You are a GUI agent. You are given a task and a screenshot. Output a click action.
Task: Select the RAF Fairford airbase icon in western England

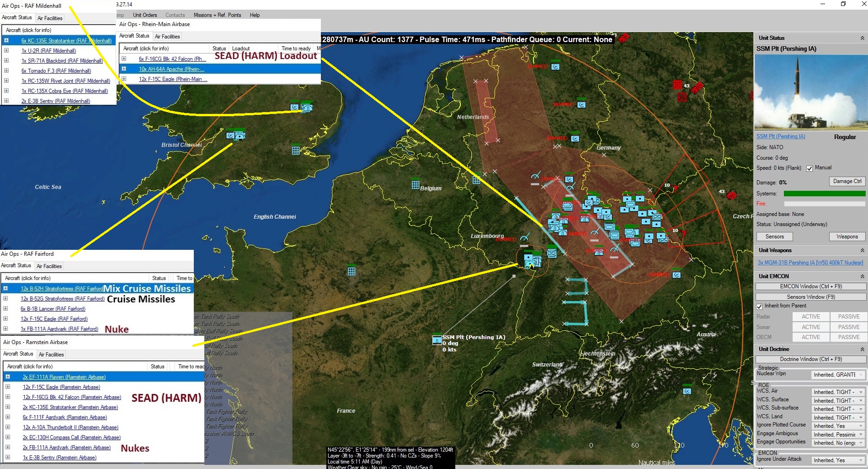pyautogui.click(x=240, y=135)
